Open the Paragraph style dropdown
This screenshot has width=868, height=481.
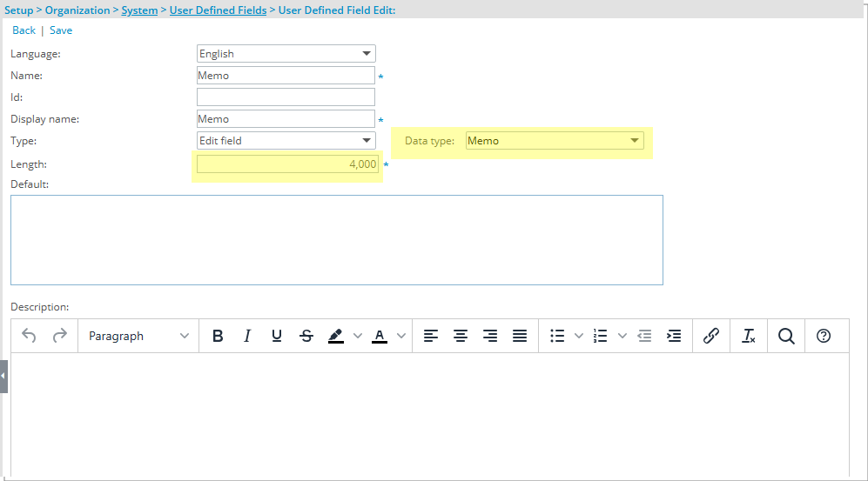138,336
